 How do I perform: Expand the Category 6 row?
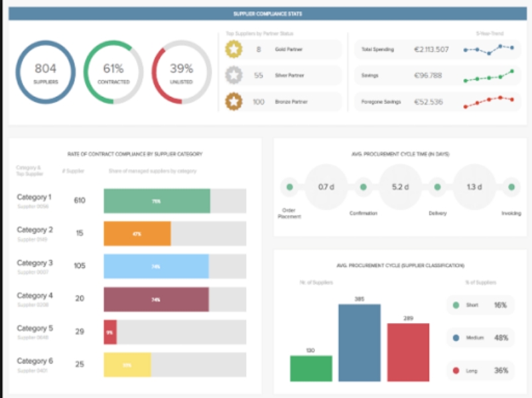(x=34, y=364)
